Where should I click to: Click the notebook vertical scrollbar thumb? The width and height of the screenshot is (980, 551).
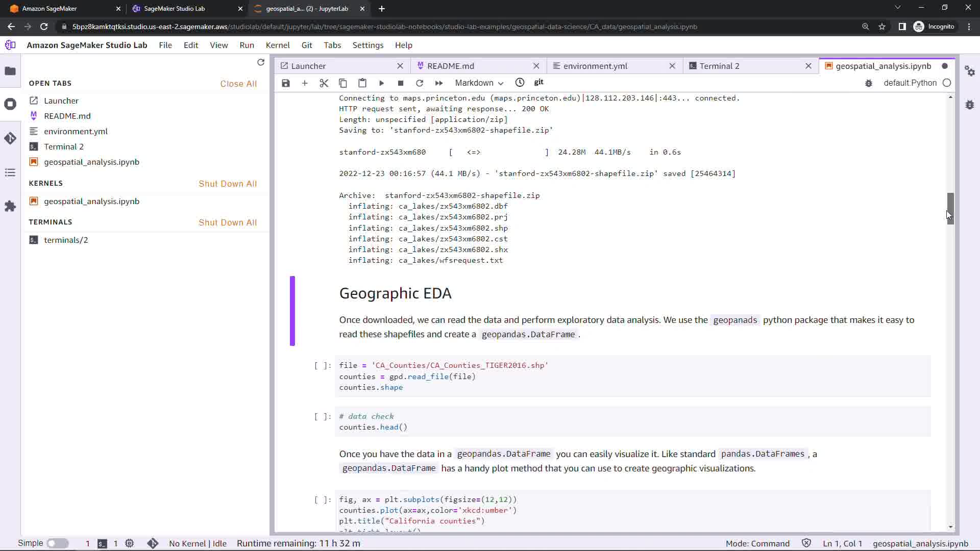[x=950, y=208]
